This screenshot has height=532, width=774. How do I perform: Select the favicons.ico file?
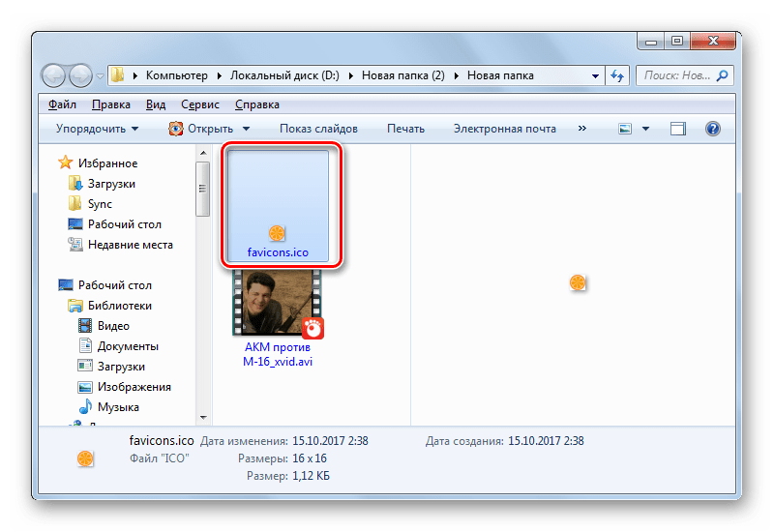[x=278, y=206]
